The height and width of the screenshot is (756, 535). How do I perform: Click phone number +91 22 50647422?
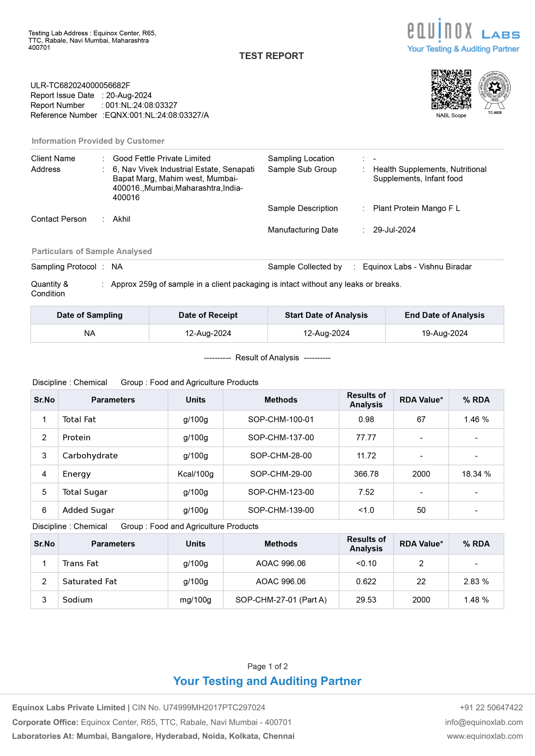point(491,707)
